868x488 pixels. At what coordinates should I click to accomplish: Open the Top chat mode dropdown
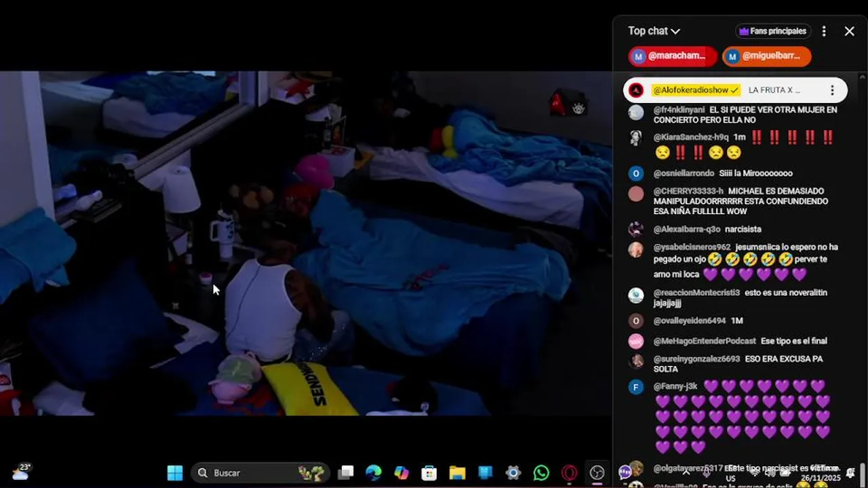654,31
